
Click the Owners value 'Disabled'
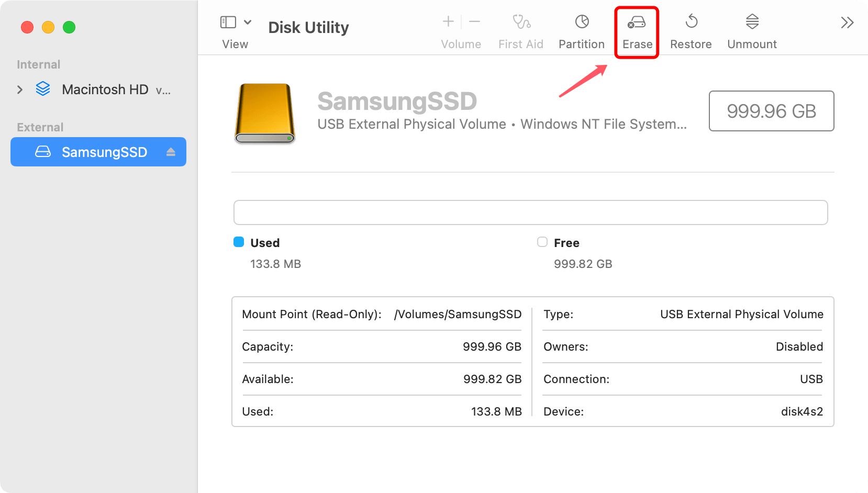point(799,346)
